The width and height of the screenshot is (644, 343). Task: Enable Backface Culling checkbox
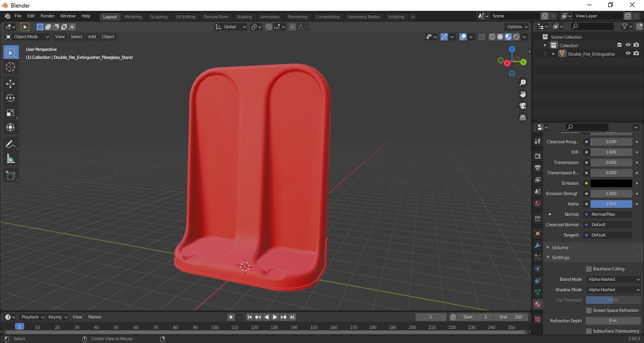589,269
